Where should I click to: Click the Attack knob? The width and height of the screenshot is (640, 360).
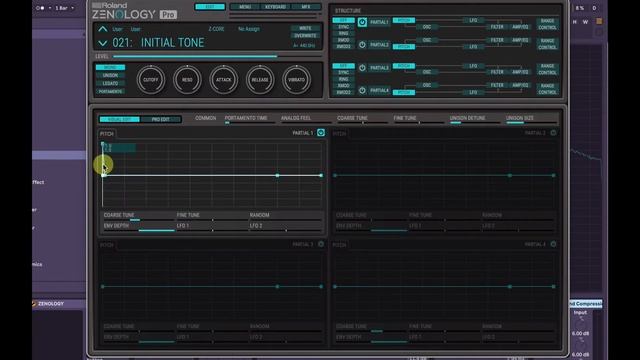coord(224,80)
